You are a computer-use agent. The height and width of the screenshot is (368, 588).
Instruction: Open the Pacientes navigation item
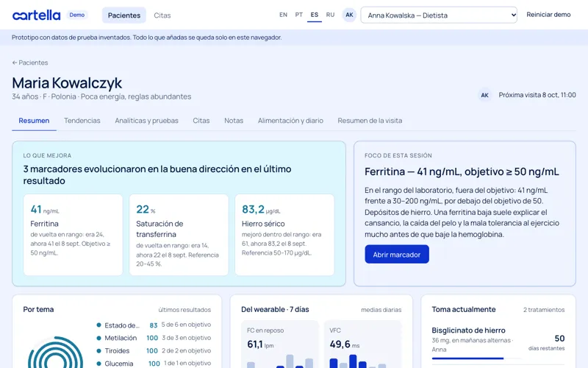(x=124, y=15)
